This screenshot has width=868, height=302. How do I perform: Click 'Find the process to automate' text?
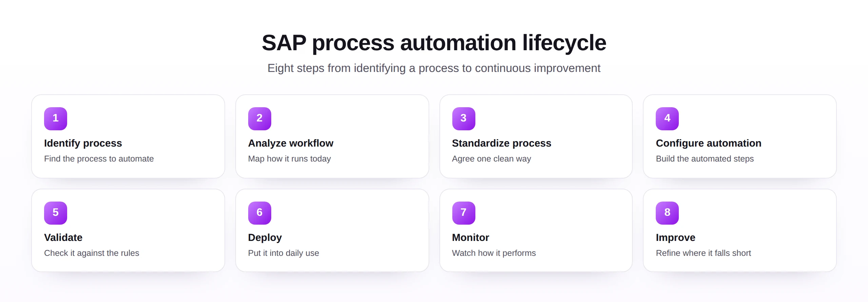click(99, 159)
